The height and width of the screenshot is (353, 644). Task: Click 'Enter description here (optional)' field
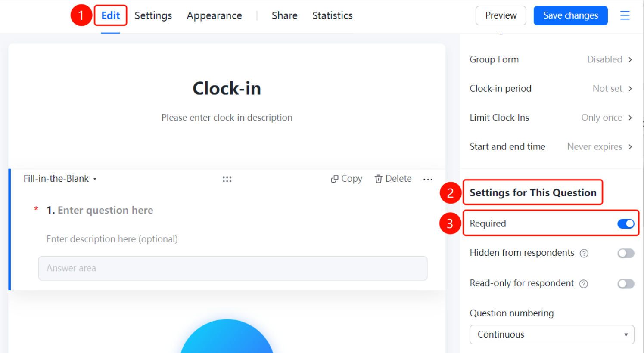[112, 239]
